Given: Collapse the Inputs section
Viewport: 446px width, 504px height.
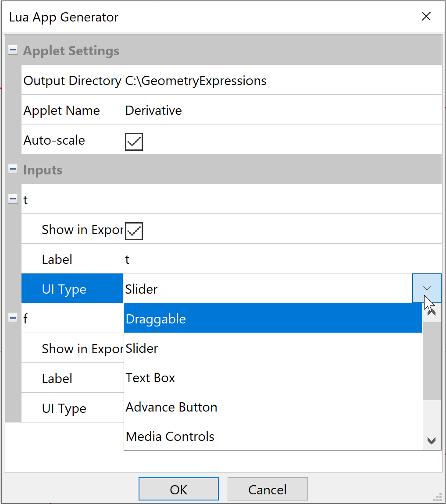Looking at the screenshot, I should coord(13,170).
